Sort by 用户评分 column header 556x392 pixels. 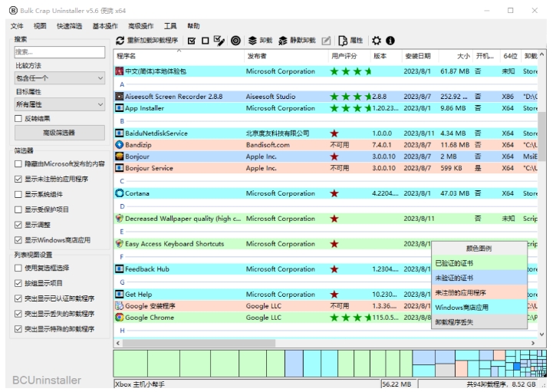pos(350,56)
